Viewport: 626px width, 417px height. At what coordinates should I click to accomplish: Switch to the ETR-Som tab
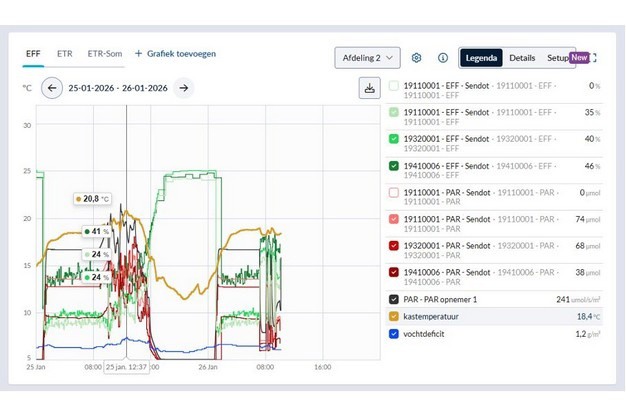pos(104,53)
